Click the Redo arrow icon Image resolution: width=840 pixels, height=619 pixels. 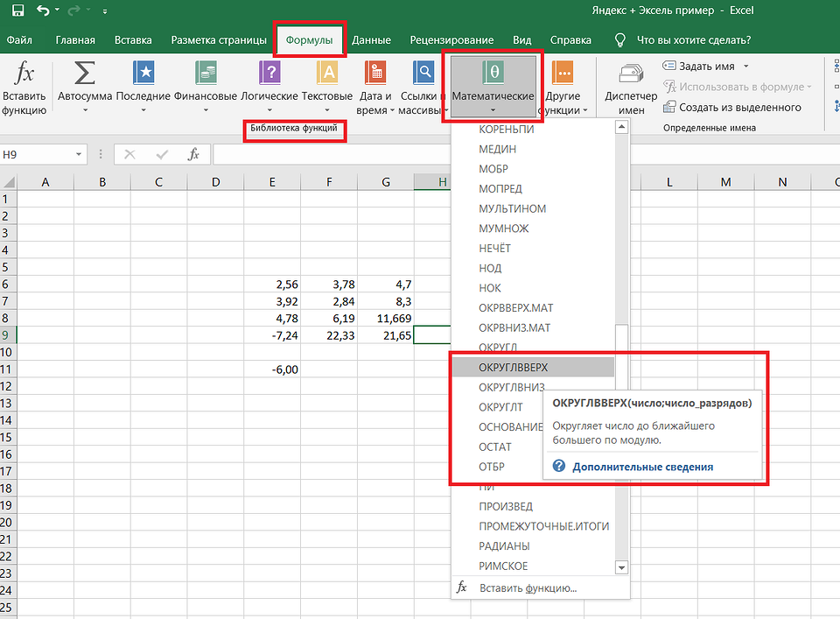74,11
